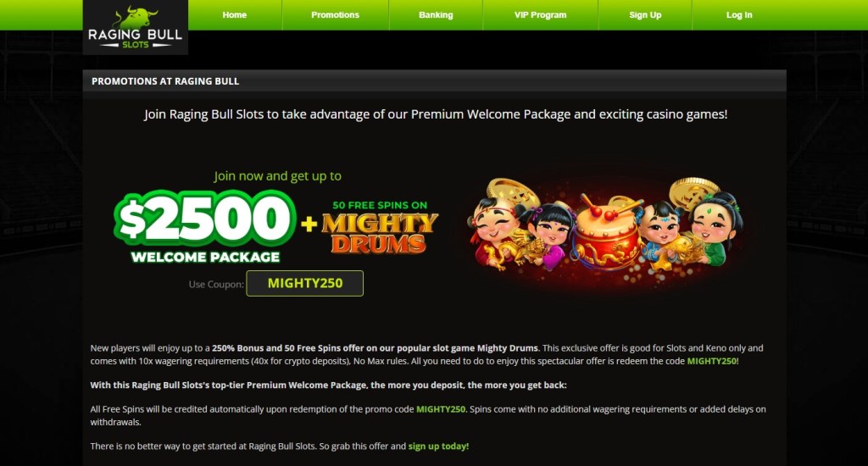The width and height of the screenshot is (868, 466).
Task: Click the Sign Up nav button
Action: coord(645,15)
